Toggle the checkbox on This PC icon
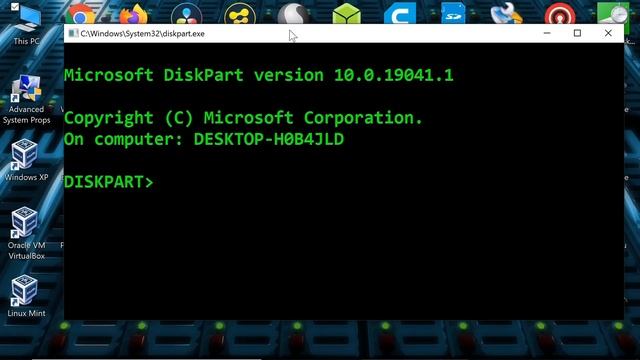This screenshot has height=360, width=640. coord(15,7)
